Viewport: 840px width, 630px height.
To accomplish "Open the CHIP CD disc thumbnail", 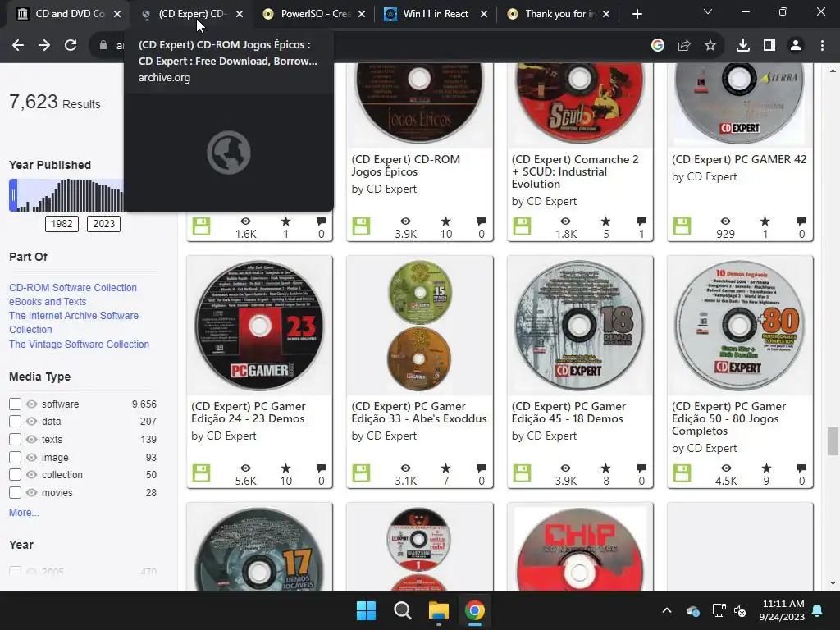I will coord(580,547).
